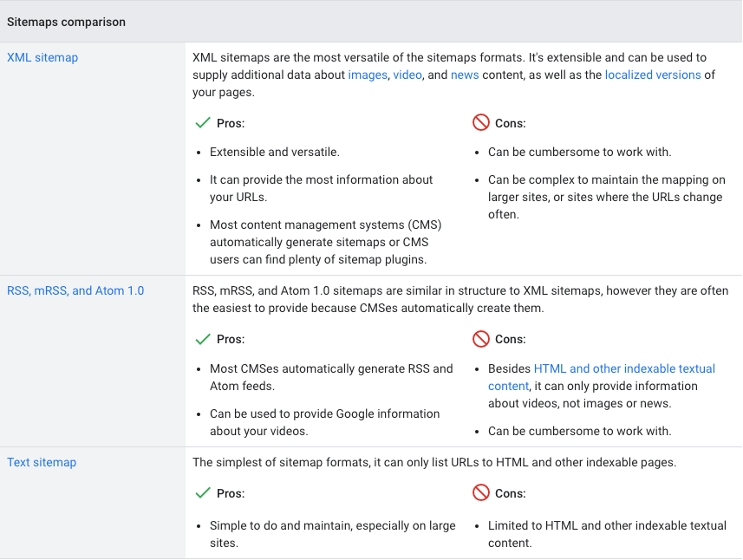Open the 'localized versions' link
Image resolution: width=743 pixels, height=560 pixels.
(x=653, y=75)
